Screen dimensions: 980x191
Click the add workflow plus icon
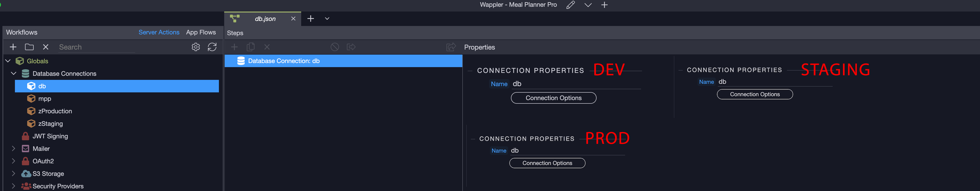click(x=13, y=47)
